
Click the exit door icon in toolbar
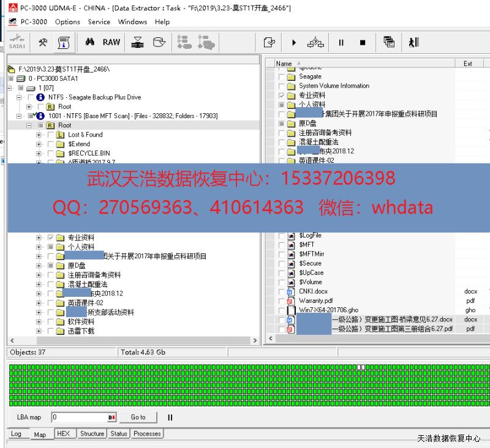[x=414, y=42]
